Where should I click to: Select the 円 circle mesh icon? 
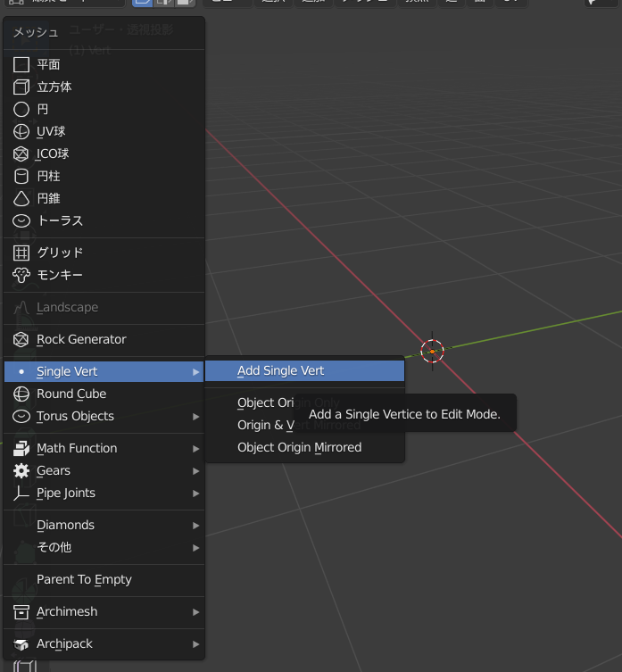click(x=21, y=109)
